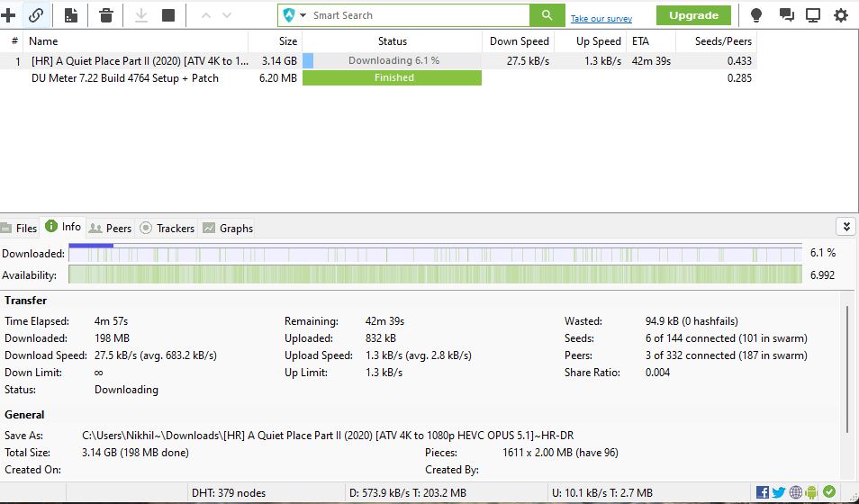Open the search provider dropdown arrow

pos(303,15)
